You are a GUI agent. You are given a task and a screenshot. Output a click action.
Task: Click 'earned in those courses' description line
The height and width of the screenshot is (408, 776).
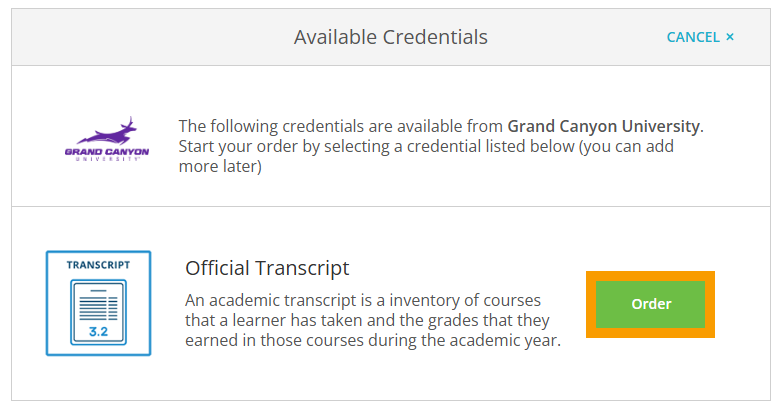pos(270,341)
